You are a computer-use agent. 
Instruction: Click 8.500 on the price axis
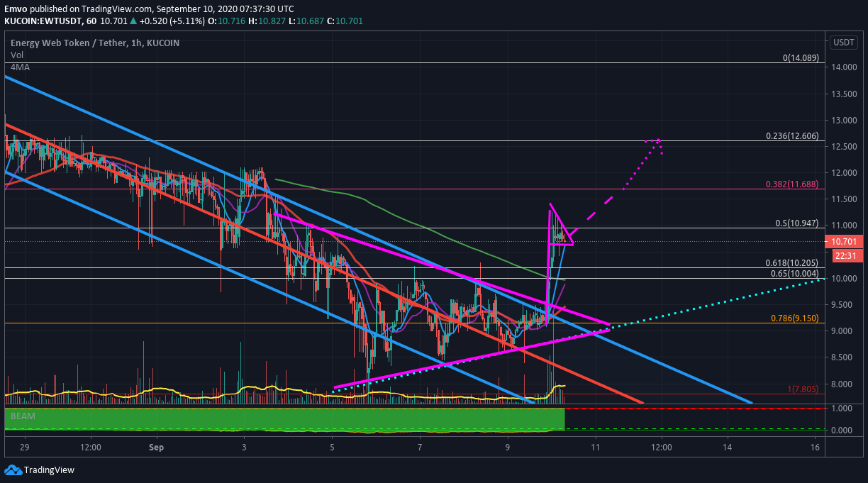[x=843, y=357]
